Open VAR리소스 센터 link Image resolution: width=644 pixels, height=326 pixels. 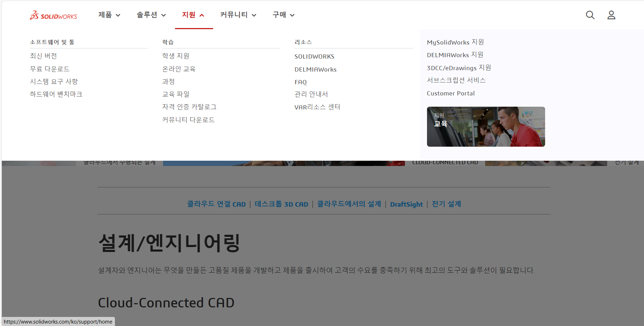(317, 107)
